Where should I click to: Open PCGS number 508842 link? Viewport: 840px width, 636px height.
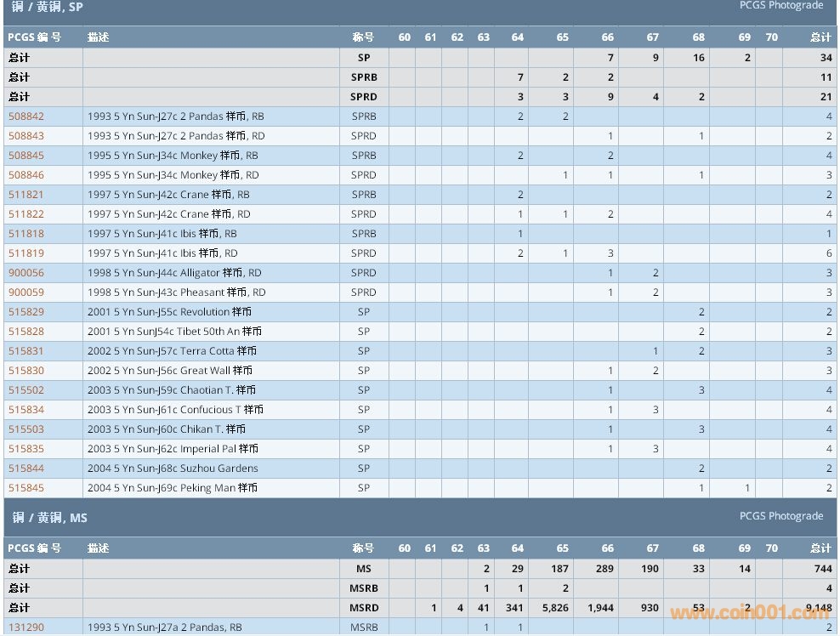click(26, 116)
